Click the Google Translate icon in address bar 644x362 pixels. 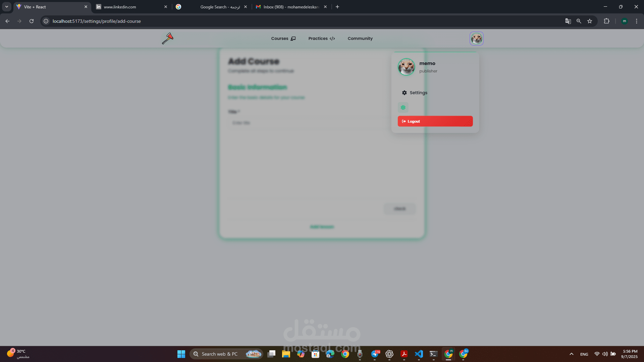(x=568, y=21)
